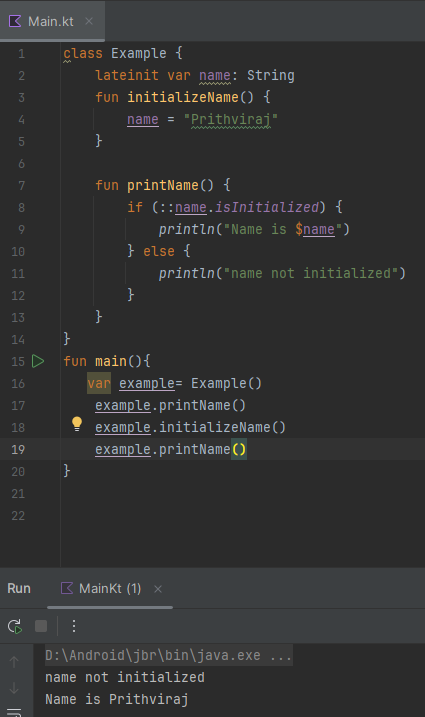The height and width of the screenshot is (717, 425).
Task: Click printName function declaration on line 7
Action: pyautogui.click(x=162, y=185)
